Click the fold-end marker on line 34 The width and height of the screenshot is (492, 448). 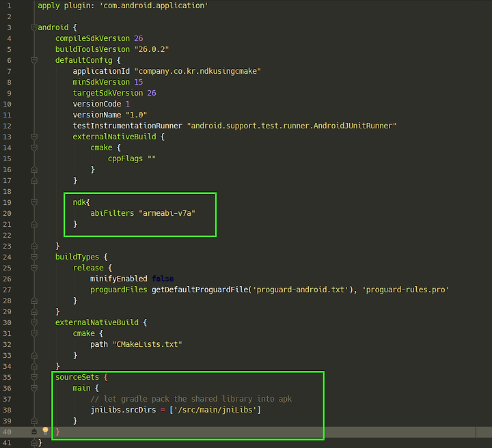(34, 366)
